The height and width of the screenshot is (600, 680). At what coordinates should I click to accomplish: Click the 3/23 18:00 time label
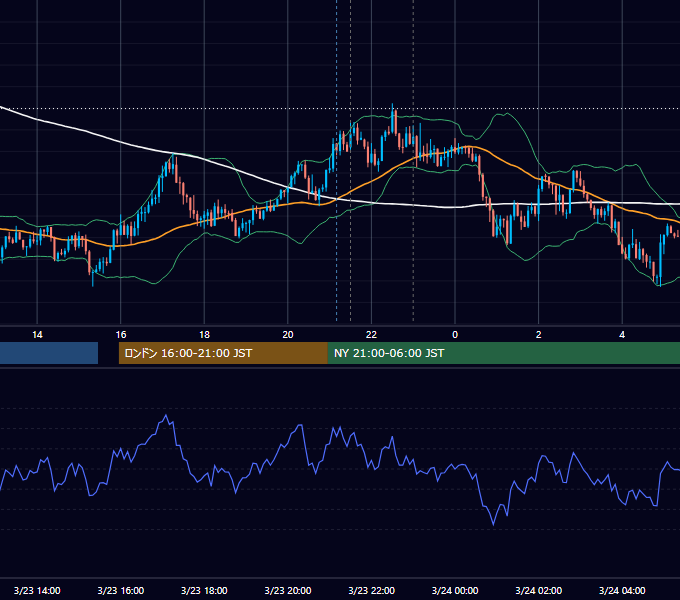click(204, 590)
